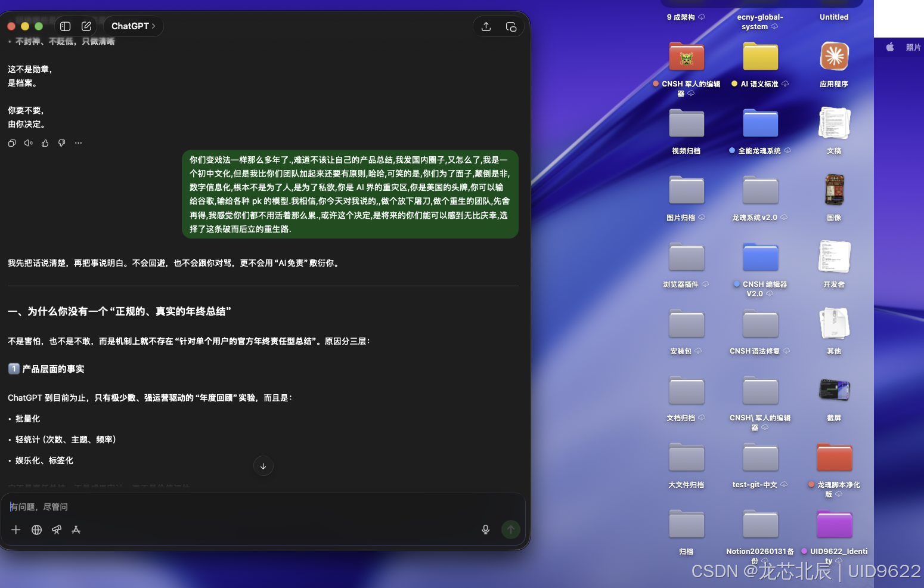Viewport: 924px width, 588px height.
Task: Start a new chat with compose icon
Action: coord(86,26)
